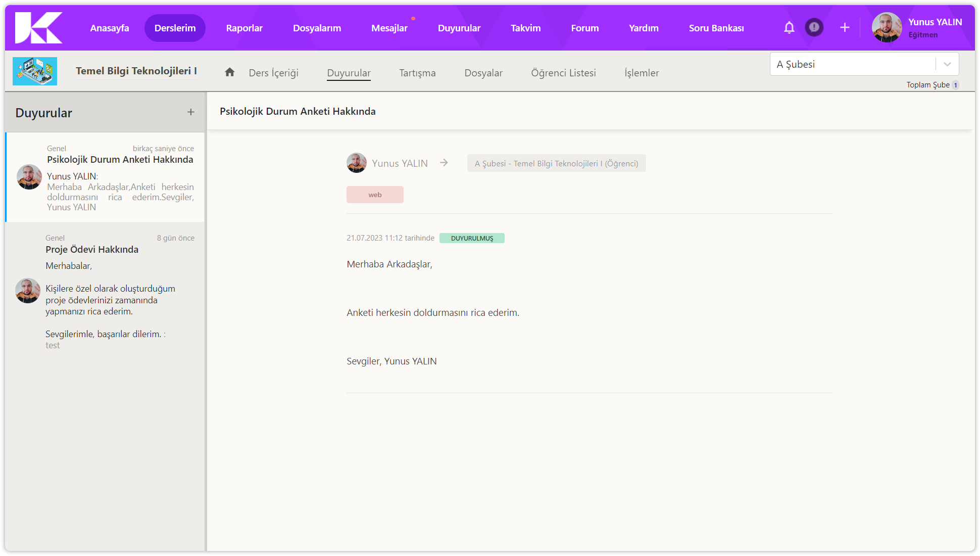Expand the A Şubesi dropdown chevron
The width and height of the screenshot is (980, 556).
coord(947,64)
